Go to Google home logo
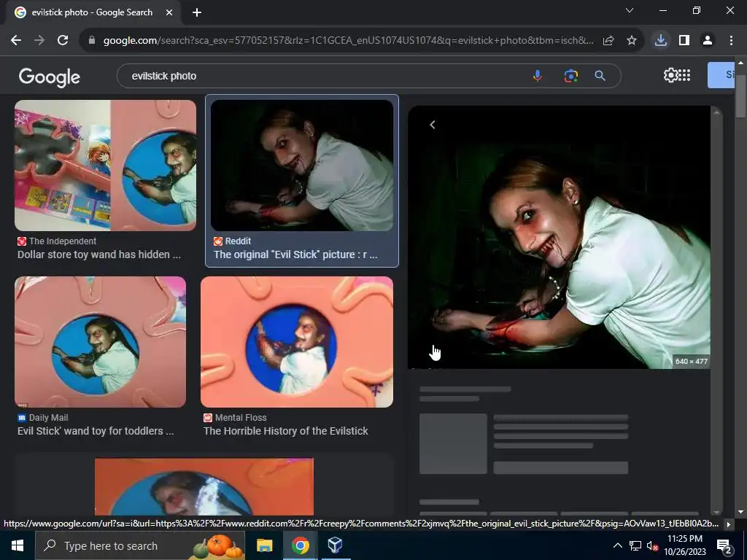The height and width of the screenshot is (560, 747). [50, 77]
